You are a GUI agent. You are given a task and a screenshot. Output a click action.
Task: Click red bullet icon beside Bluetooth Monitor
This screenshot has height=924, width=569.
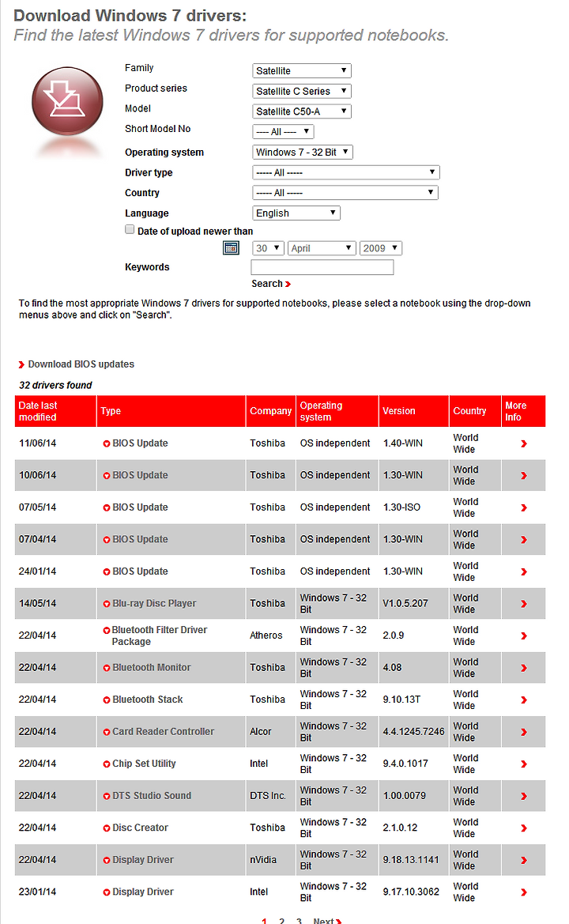pos(107,668)
